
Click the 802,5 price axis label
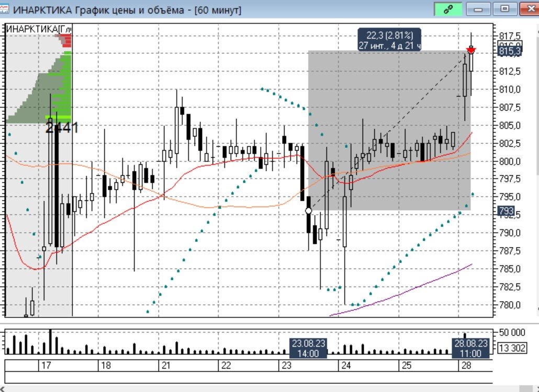(510, 144)
